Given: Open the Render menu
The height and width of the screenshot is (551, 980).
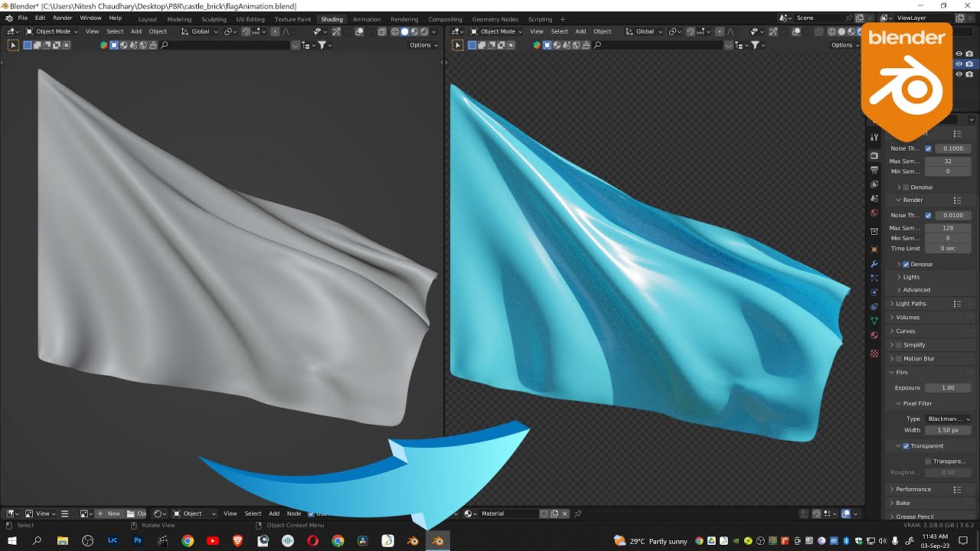Looking at the screenshot, I should click(63, 18).
